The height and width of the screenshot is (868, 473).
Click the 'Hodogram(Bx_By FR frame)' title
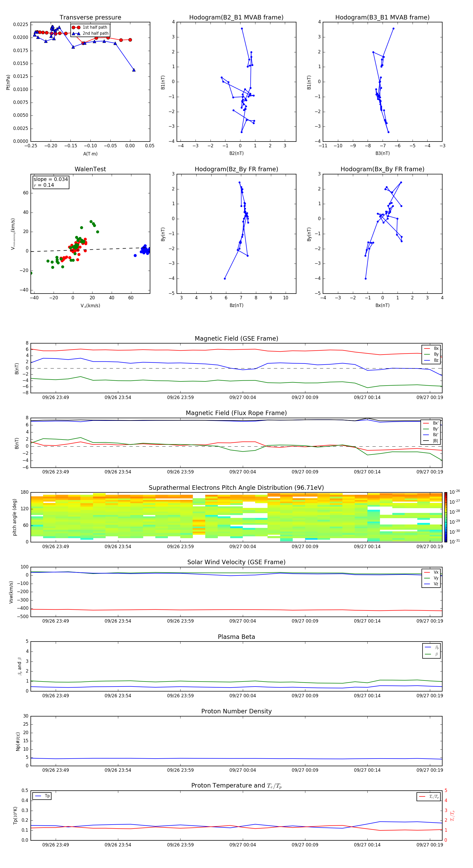coord(382,169)
